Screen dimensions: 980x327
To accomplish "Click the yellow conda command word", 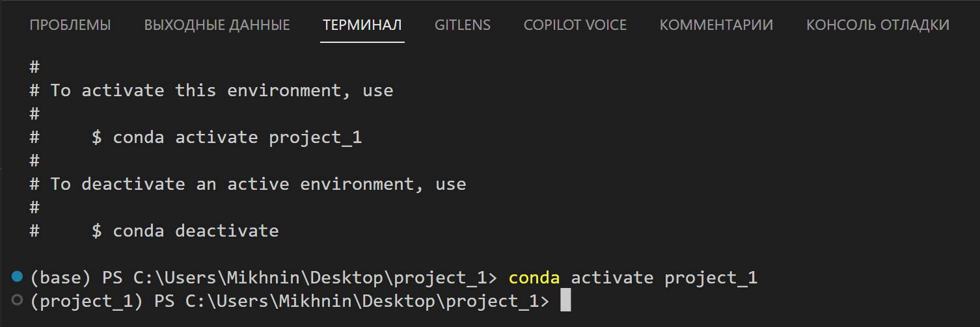I will [534, 278].
